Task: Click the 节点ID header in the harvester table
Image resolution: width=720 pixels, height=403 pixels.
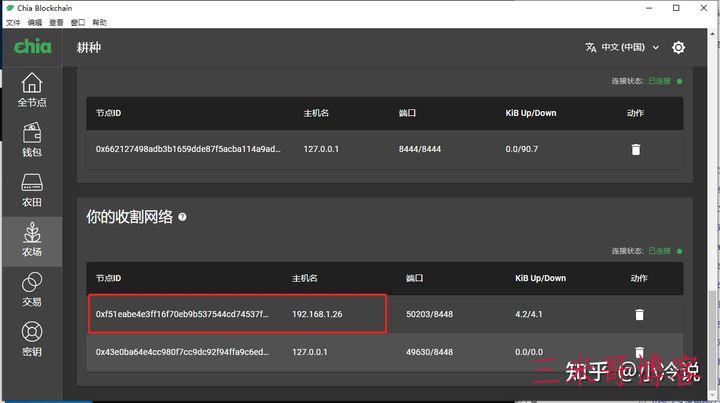Action: (x=108, y=278)
